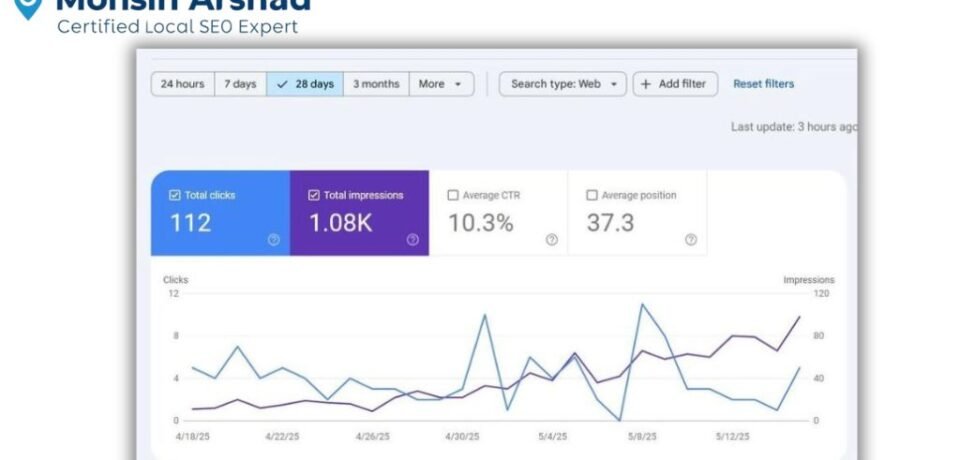The height and width of the screenshot is (460, 960).
Task: Click the Certified Local SEO Expert text
Action: tap(178, 27)
